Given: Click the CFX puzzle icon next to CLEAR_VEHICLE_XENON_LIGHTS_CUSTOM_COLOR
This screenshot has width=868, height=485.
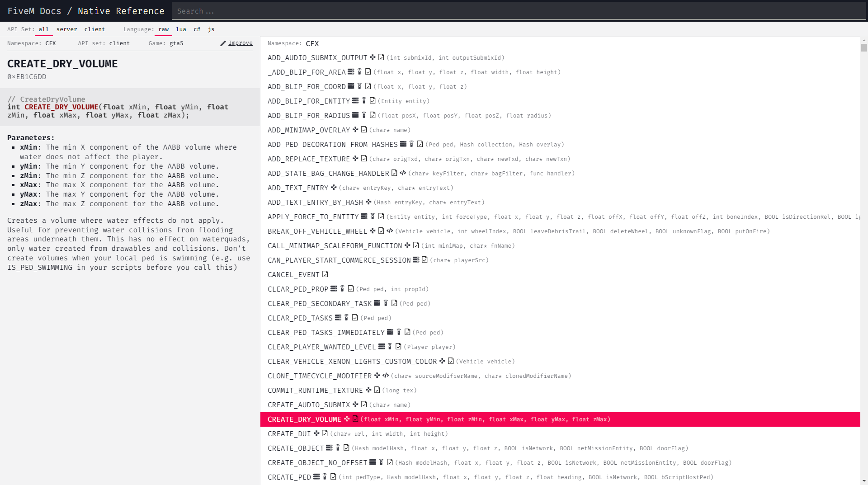Looking at the screenshot, I should point(442,361).
